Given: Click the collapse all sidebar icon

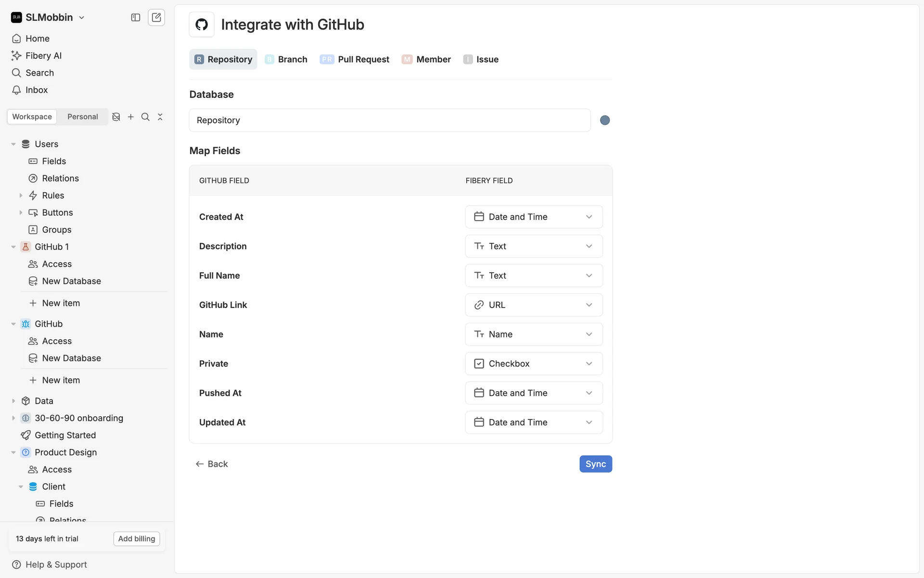Looking at the screenshot, I should [x=160, y=117].
